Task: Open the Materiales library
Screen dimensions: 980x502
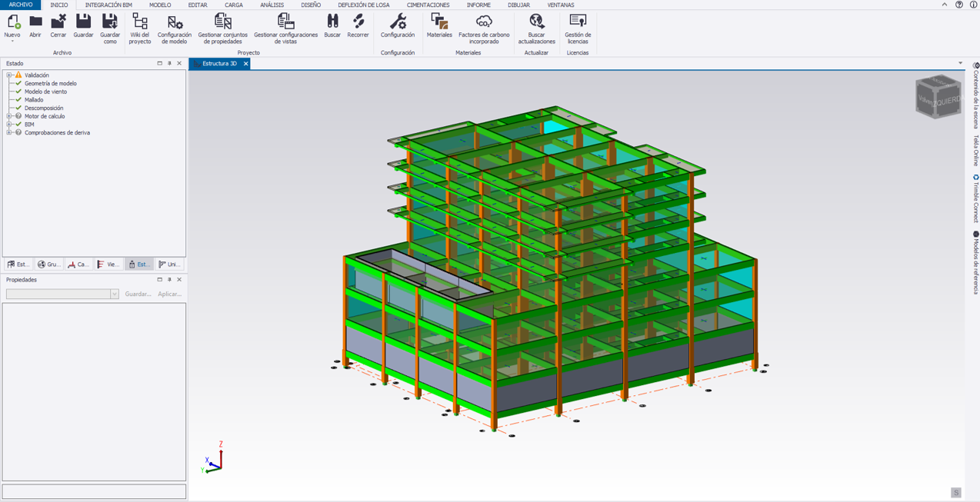Action: coord(439,22)
